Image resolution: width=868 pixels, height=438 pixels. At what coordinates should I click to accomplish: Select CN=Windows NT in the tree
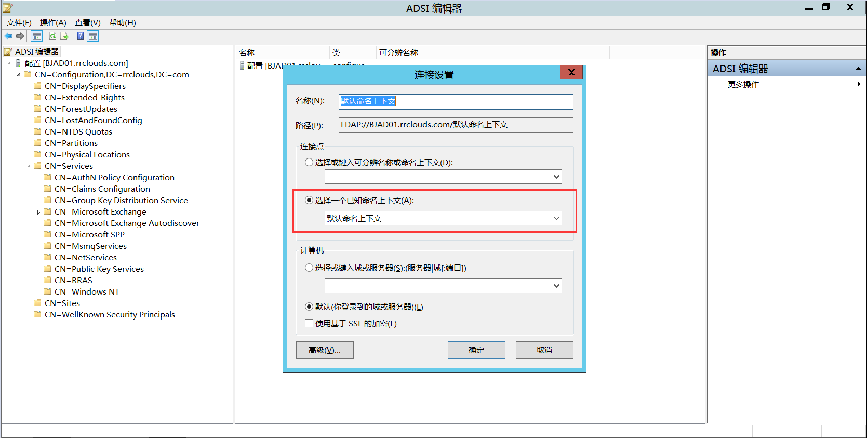point(87,291)
